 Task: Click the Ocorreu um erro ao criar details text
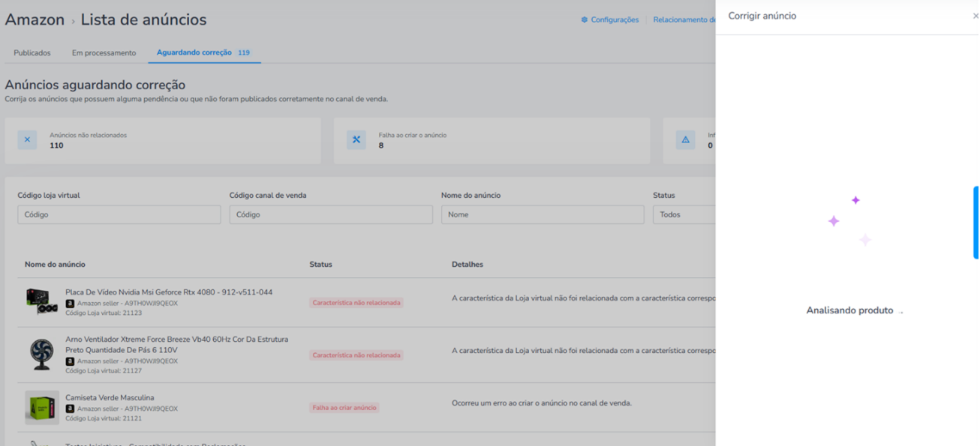(x=542, y=403)
